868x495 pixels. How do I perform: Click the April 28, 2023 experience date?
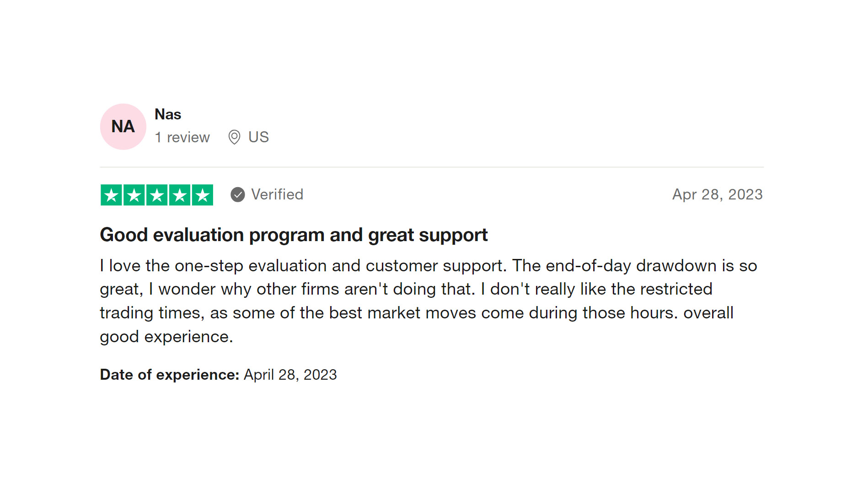tap(290, 375)
